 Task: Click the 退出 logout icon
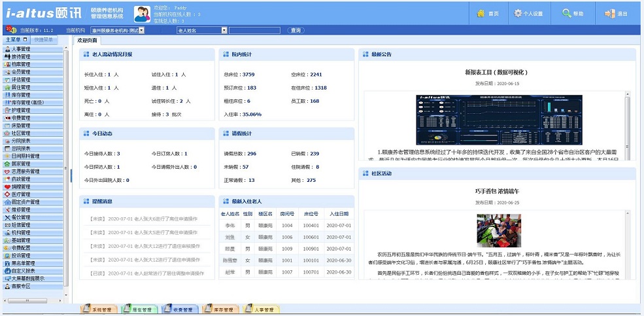click(609, 13)
